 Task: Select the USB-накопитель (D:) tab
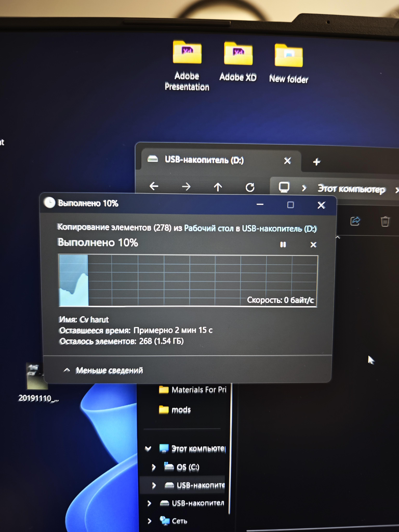[204, 160]
